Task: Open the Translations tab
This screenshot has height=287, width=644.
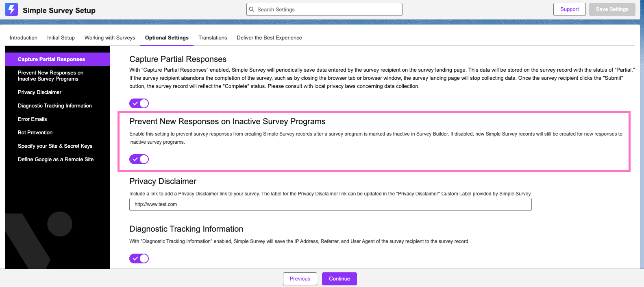Action: [213, 38]
